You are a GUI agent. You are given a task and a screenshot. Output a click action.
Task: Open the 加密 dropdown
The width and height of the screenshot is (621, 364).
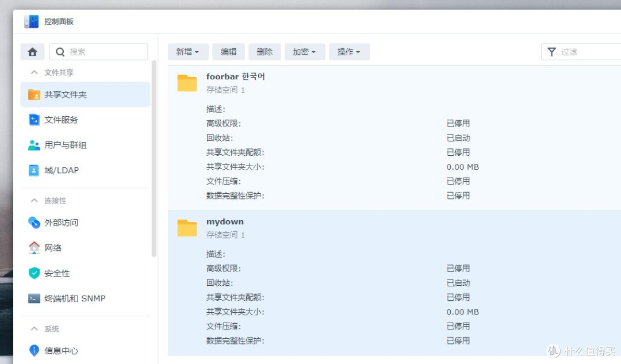[x=305, y=52]
